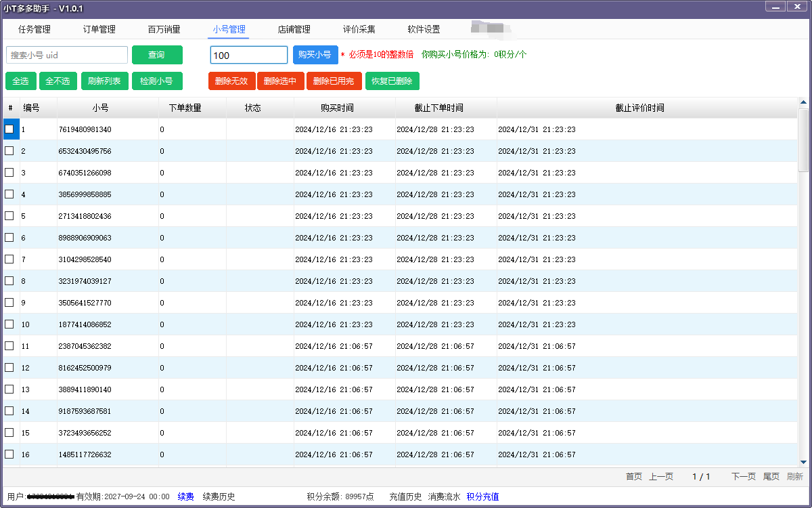
Task: Click the table's vertical scrollbar thumb
Action: tap(804, 140)
